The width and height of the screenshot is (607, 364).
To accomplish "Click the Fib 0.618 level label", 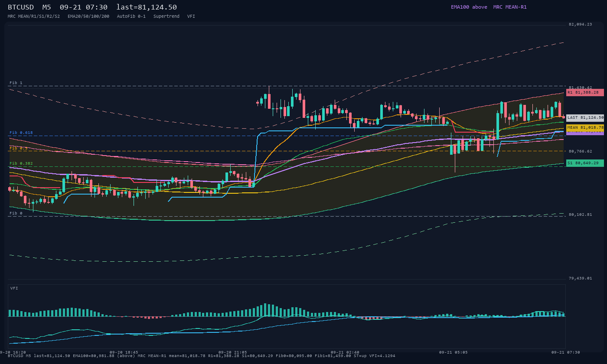I will 21,133.
